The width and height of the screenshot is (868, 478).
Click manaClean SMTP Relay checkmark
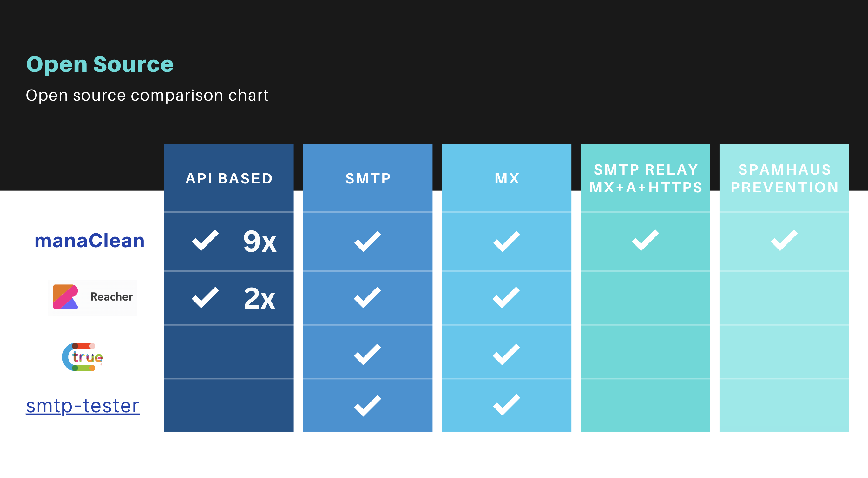point(645,240)
